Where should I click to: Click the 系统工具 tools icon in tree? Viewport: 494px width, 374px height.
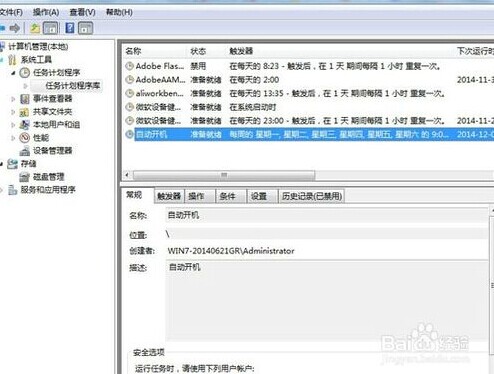click(13, 60)
